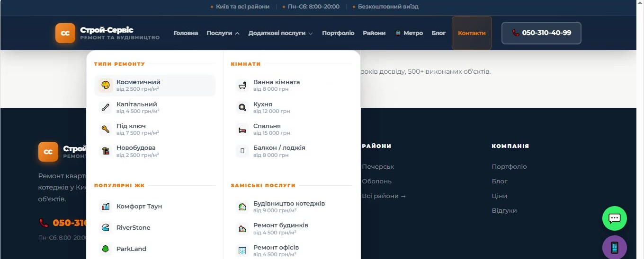Open Всі райони → footer link
This screenshot has width=644, height=259.
(384, 196)
